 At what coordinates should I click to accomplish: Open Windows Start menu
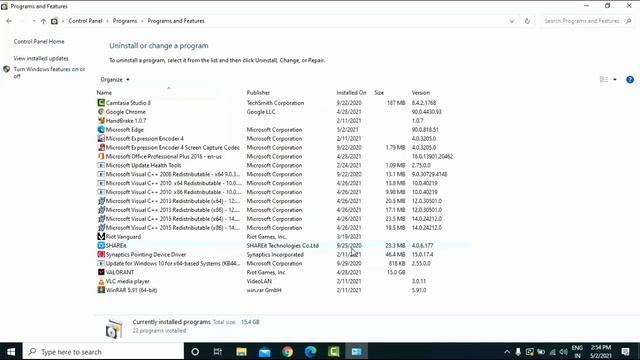click(x=11, y=351)
